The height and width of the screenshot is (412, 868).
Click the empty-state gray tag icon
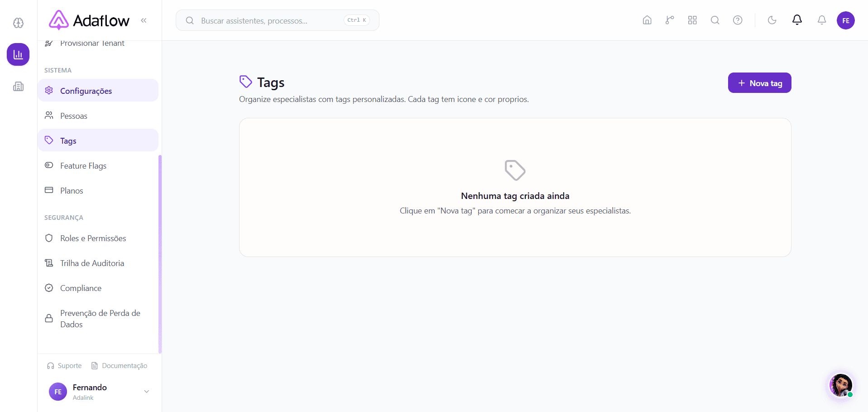pyautogui.click(x=515, y=170)
